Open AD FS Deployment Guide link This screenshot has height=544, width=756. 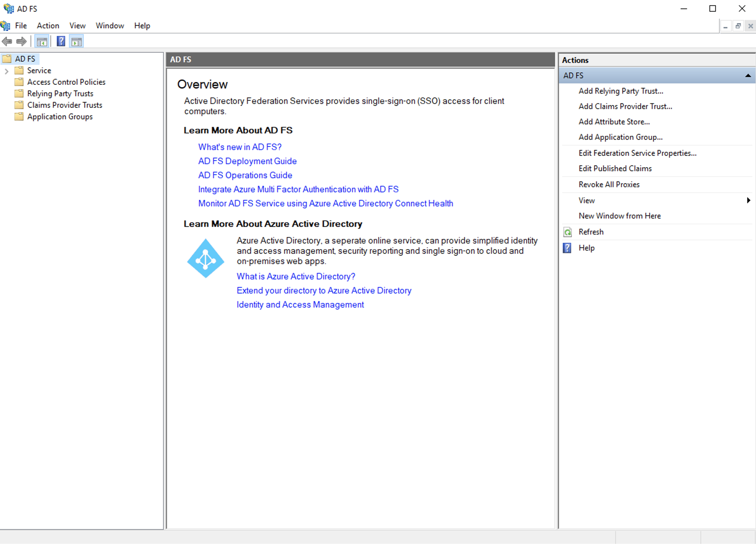(247, 161)
